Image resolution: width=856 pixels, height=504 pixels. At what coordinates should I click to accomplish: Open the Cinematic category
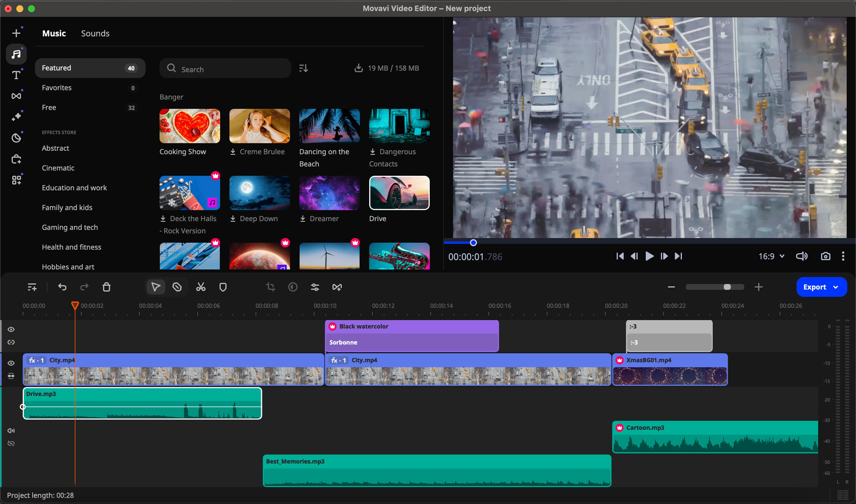[x=58, y=168]
